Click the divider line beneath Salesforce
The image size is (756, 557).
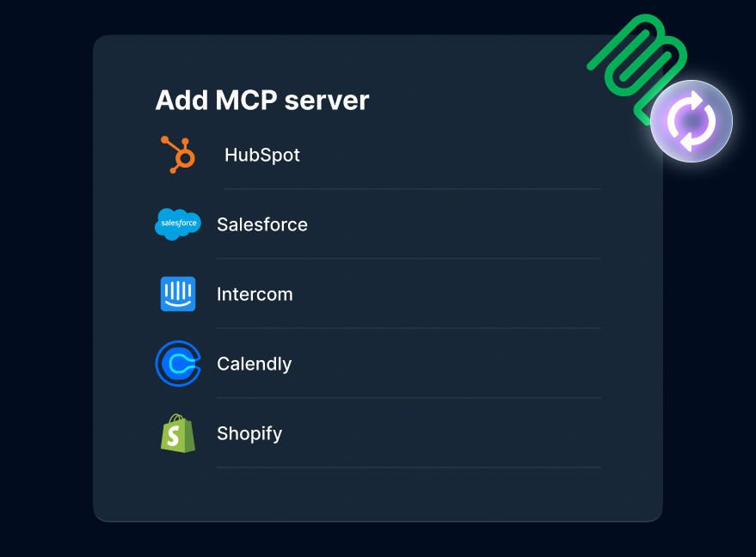(409, 259)
